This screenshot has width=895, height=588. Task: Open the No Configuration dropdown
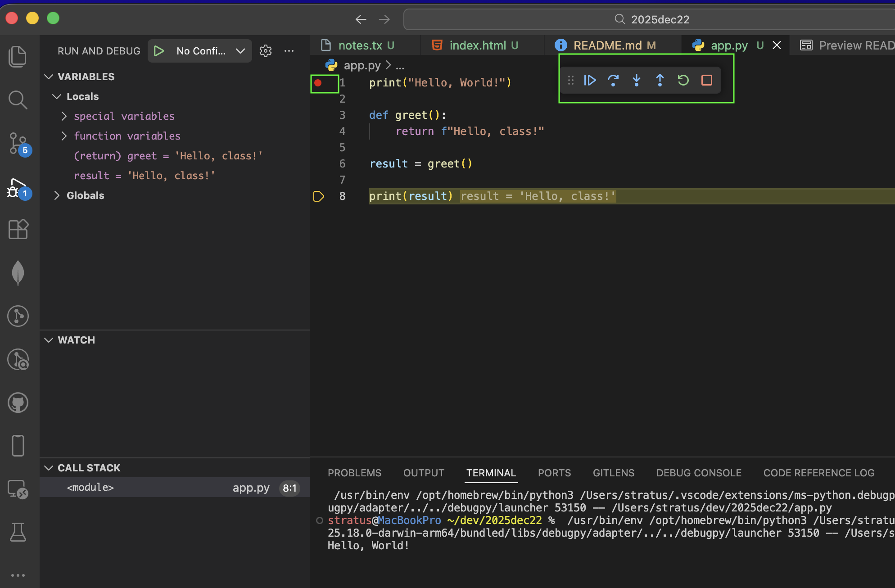(x=210, y=51)
